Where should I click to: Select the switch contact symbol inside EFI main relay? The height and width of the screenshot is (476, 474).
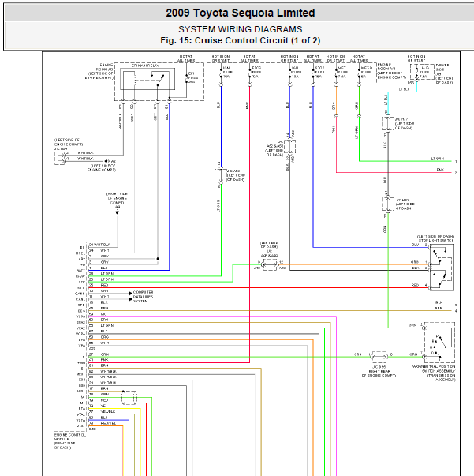[159, 80]
